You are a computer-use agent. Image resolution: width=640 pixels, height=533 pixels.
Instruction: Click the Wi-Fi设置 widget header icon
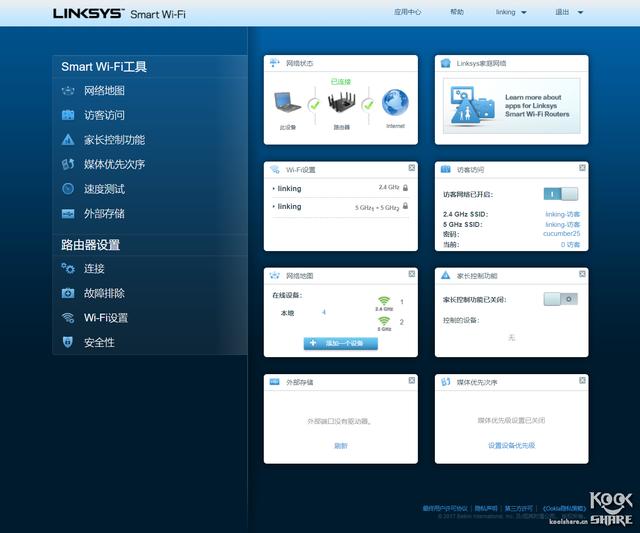click(274, 169)
